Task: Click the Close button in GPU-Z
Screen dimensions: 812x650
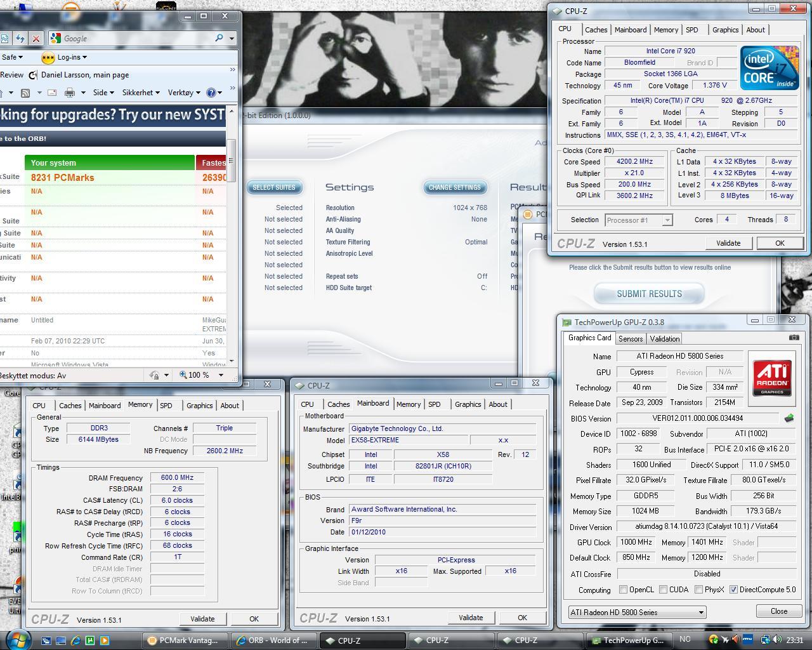Action: click(779, 611)
